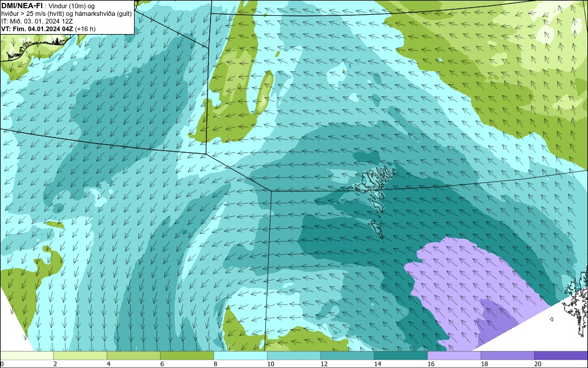Click the 16–18 m/s light purple legend swatch
This screenshot has width=588, height=368.
pos(454,355)
